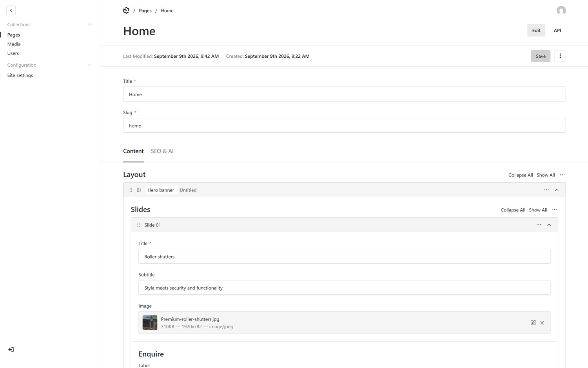Open Media in the sidebar

click(14, 44)
